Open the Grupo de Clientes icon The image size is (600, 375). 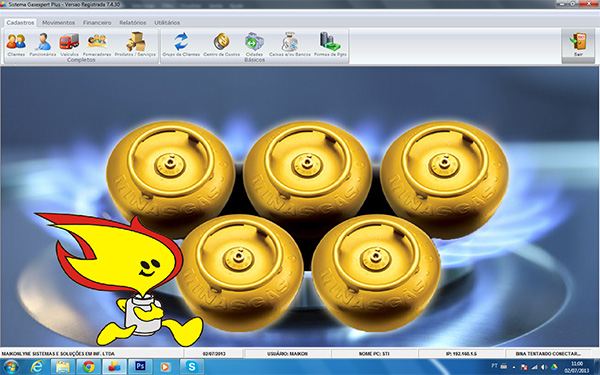click(181, 45)
